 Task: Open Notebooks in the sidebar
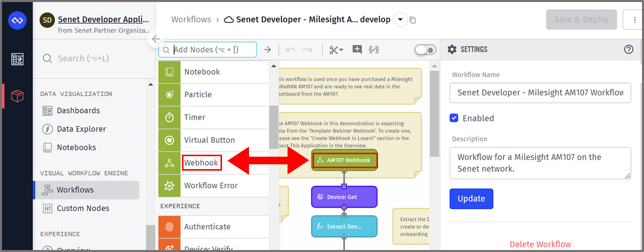click(x=76, y=148)
